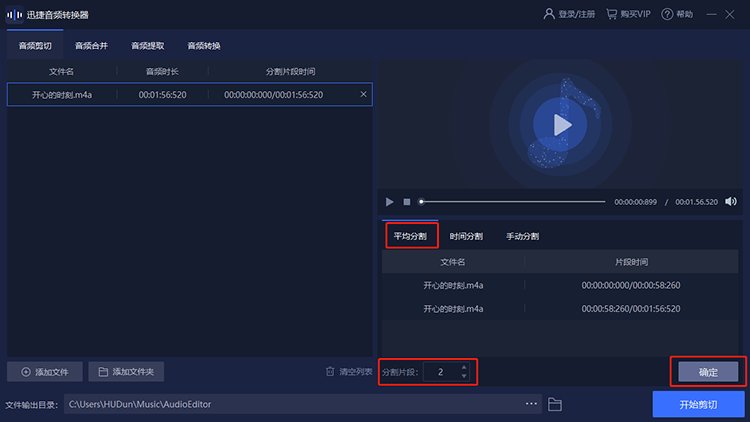The height and width of the screenshot is (422, 750).
Task: Click the 清空列表 clear list trash button
Action: (x=349, y=372)
